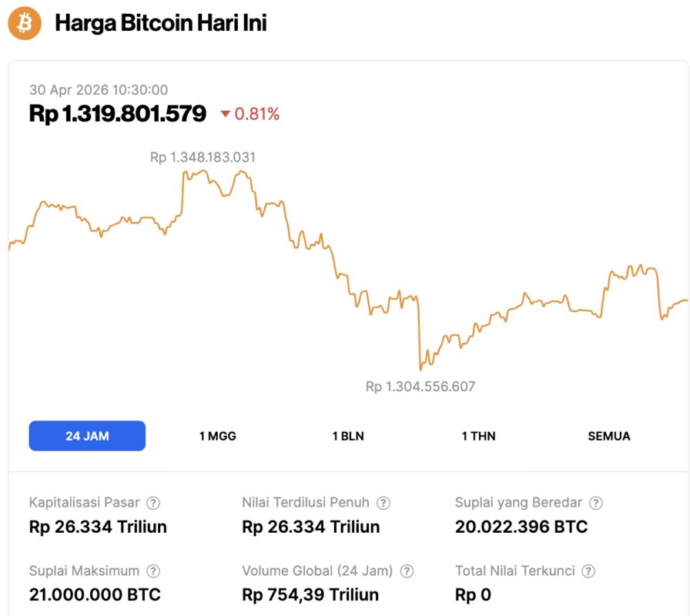
Task: Click the low label Rp 1.304.556.607
Action: click(x=420, y=387)
